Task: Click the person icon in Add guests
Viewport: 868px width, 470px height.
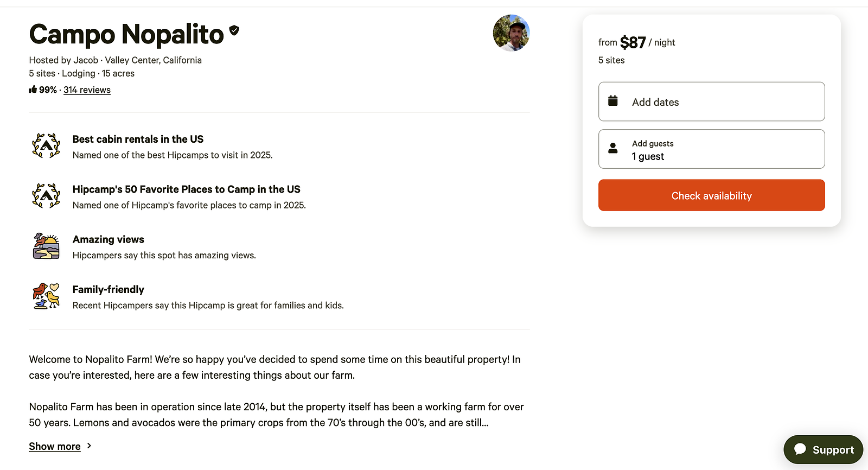Action: tap(613, 148)
